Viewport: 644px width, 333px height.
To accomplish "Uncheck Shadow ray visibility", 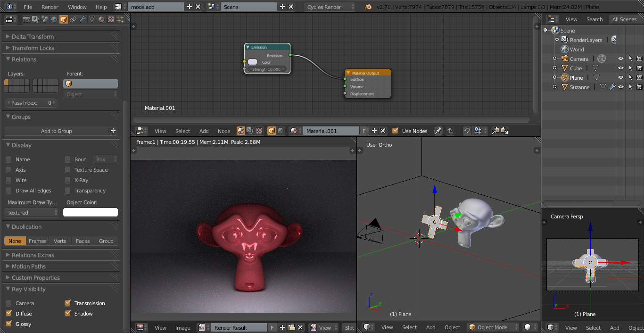I will (x=67, y=313).
